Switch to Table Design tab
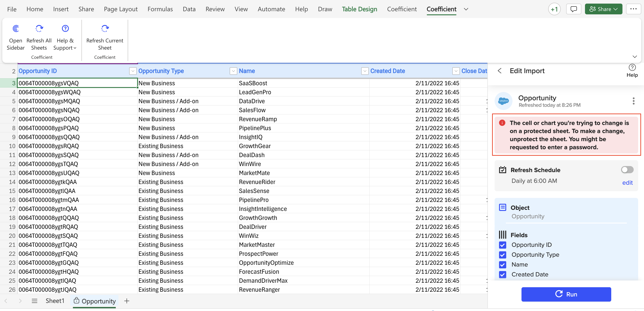Viewport: 644px width, 311px height. (359, 9)
